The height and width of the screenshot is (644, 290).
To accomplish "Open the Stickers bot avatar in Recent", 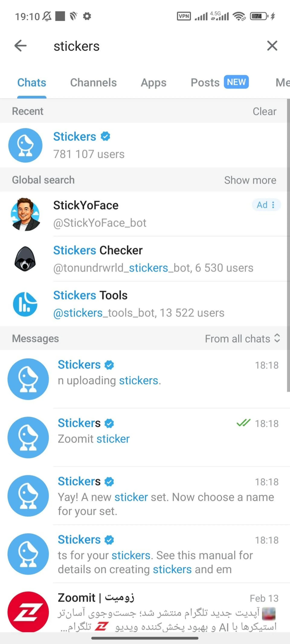I will [25, 145].
